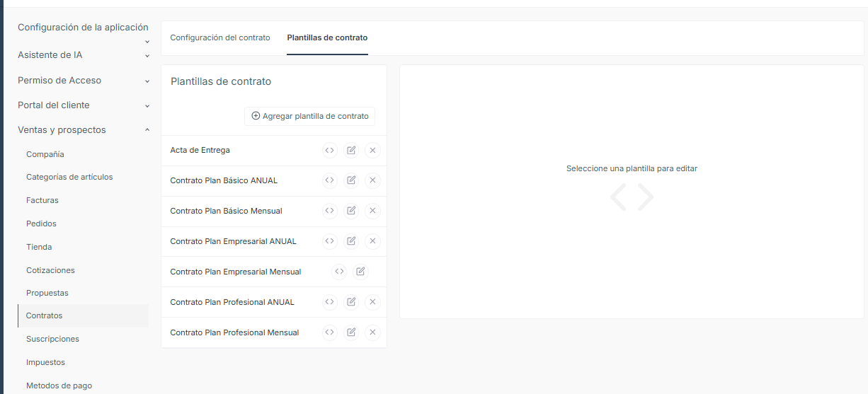Select Contrato Plan Profesional Mensual name
868x394 pixels.
tap(234, 332)
